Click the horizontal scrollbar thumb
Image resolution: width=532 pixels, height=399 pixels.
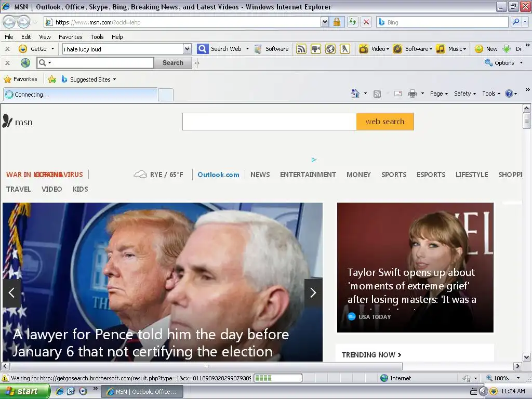pos(206,366)
